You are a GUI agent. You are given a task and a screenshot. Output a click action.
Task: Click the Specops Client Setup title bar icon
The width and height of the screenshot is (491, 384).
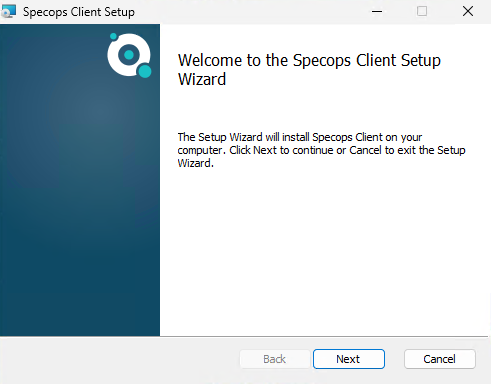[x=9, y=11]
